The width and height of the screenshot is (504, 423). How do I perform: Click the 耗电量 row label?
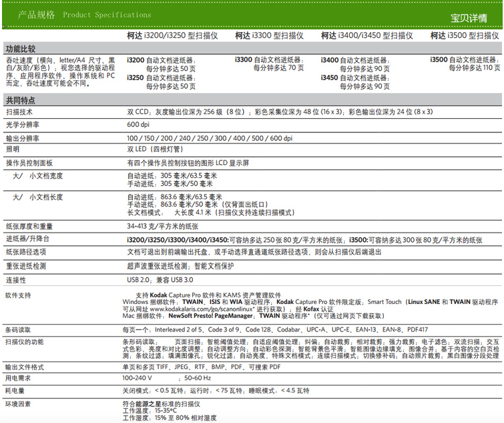tap(15, 391)
